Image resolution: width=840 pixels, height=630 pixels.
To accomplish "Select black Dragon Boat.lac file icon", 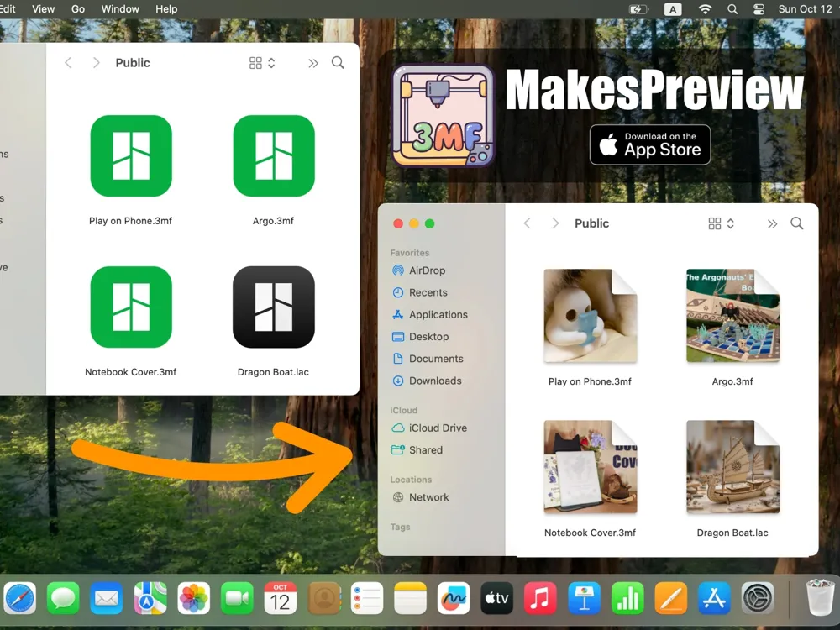I will (274, 307).
